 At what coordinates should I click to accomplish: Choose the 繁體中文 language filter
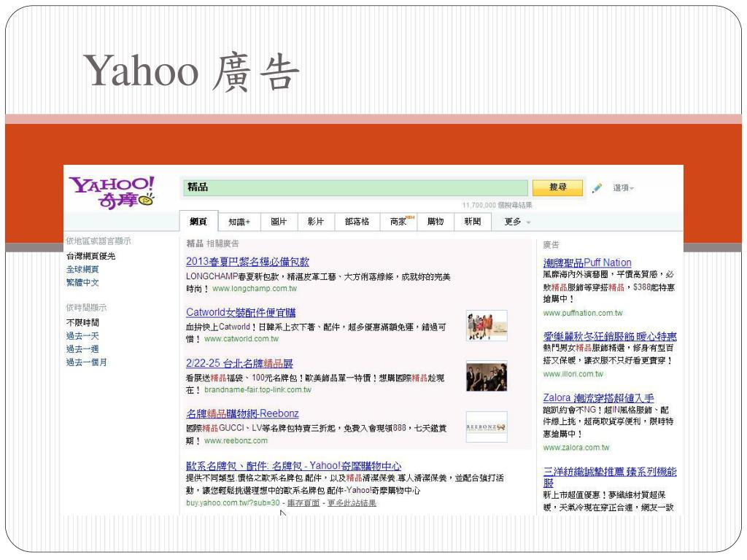point(82,282)
